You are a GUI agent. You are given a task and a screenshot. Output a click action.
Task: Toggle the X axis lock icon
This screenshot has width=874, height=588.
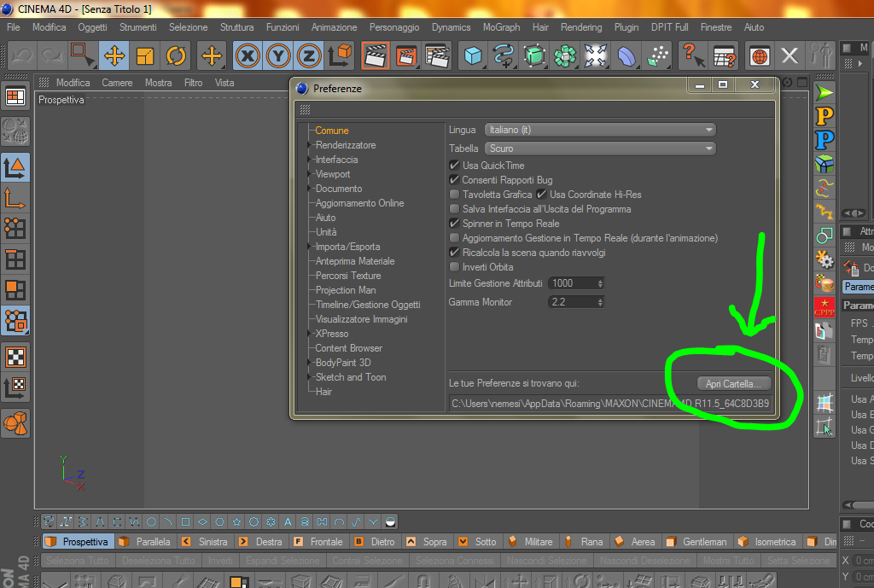(248, 55)
